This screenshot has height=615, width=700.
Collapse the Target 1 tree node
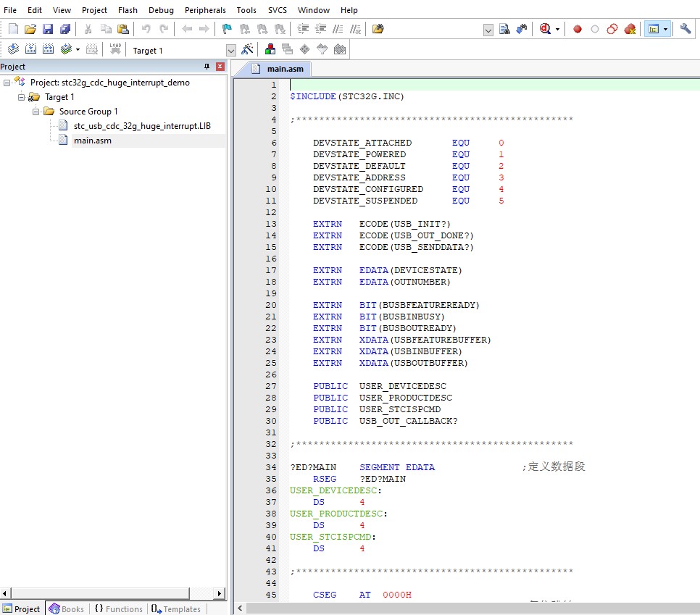coord(22,97)
